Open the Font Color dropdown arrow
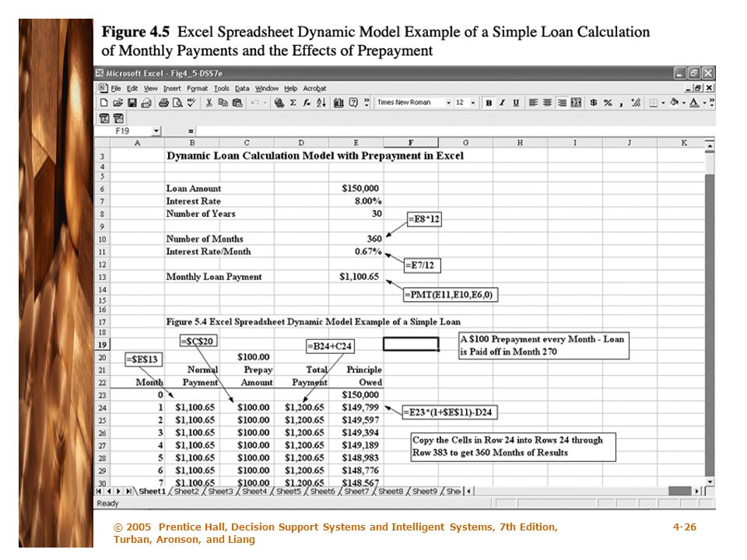747x560 pixels. [x=704, y=103]
